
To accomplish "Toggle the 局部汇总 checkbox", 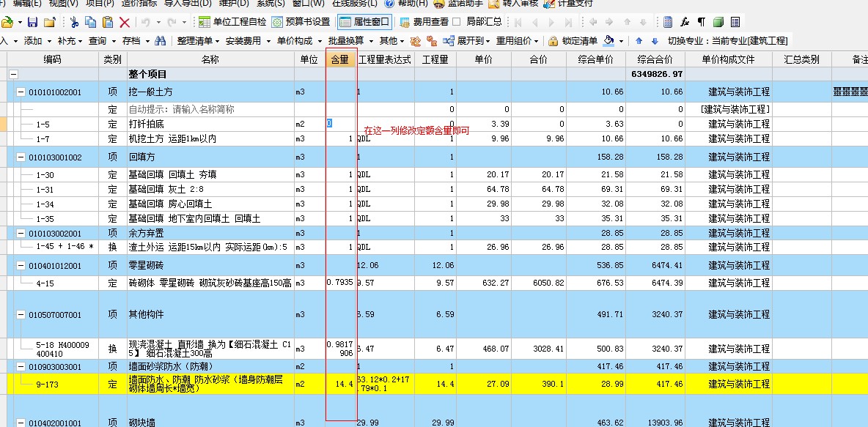I will [x=457, y=22].
